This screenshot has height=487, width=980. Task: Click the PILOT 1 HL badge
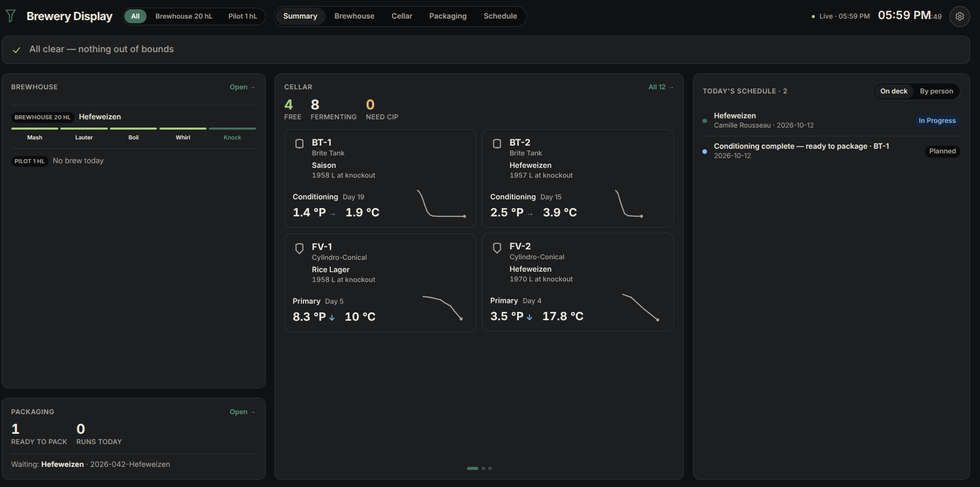click(29, 161)
